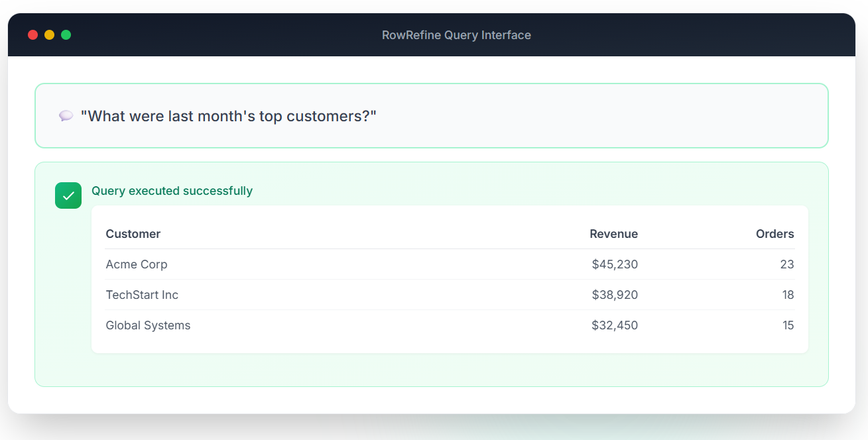Viewport: 868px width, 440px height.
Task: Select the Global Systems customer name
Action: click(x=148, y=325)
